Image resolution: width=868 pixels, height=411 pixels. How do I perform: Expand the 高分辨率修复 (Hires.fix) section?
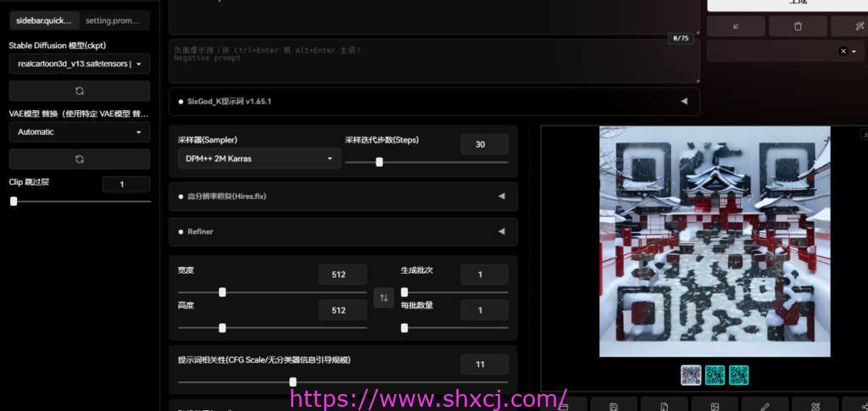[343, 197]
